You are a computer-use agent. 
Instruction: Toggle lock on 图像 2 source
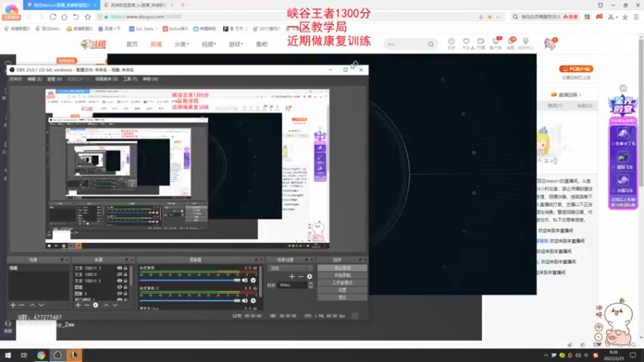click(126, 294)
